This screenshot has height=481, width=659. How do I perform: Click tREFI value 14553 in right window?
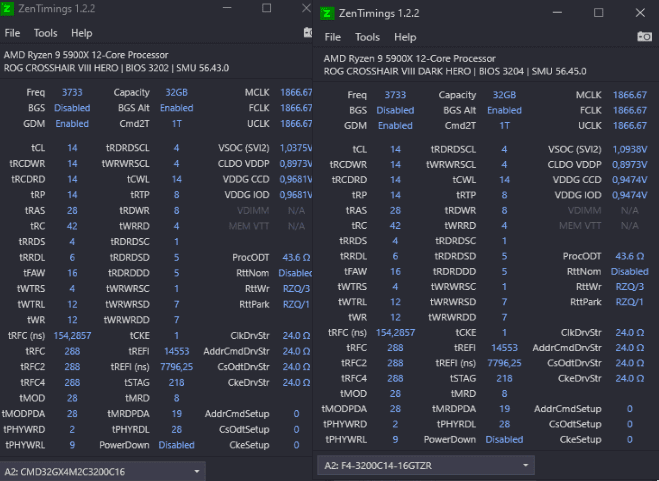click(504, 348)
